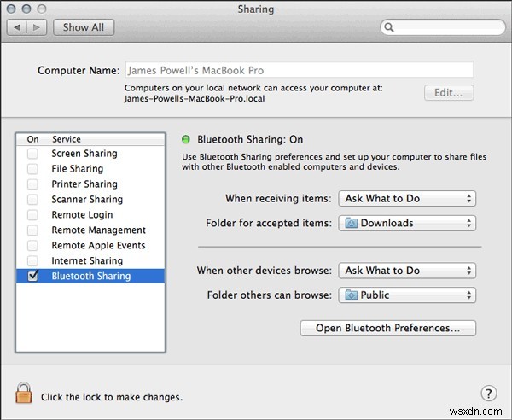Select the Remote Apple Events service row

pyautogui.click(x=90, y=245)
